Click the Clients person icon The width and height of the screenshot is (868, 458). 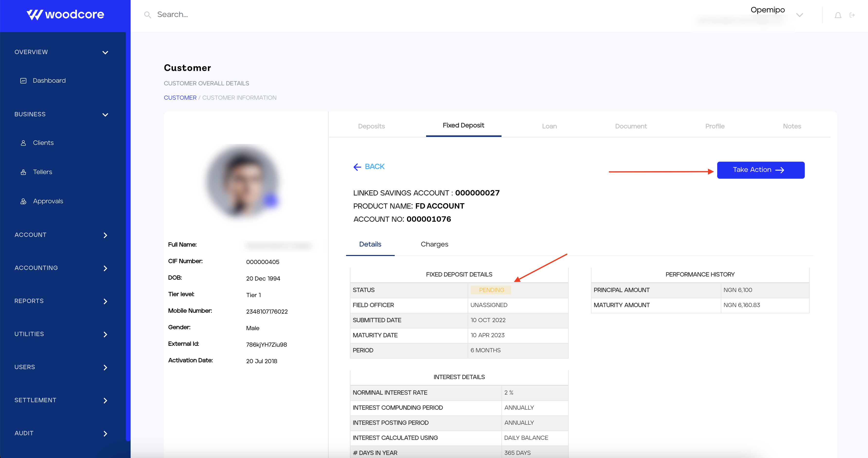coord(23,143)
